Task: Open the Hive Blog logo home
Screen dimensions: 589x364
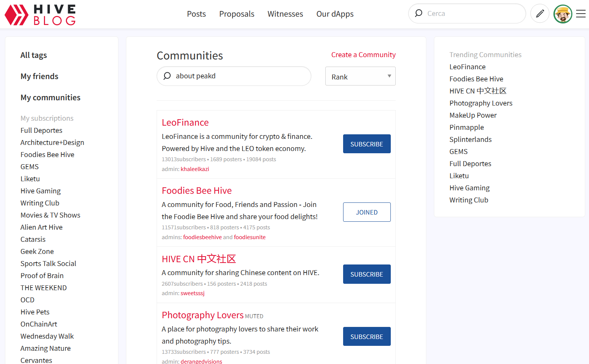Action: click(x=40, y=15)
